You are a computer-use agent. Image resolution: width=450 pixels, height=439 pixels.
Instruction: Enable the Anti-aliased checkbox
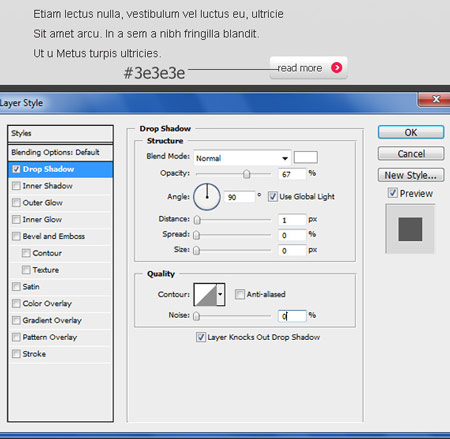click(239, 294)
